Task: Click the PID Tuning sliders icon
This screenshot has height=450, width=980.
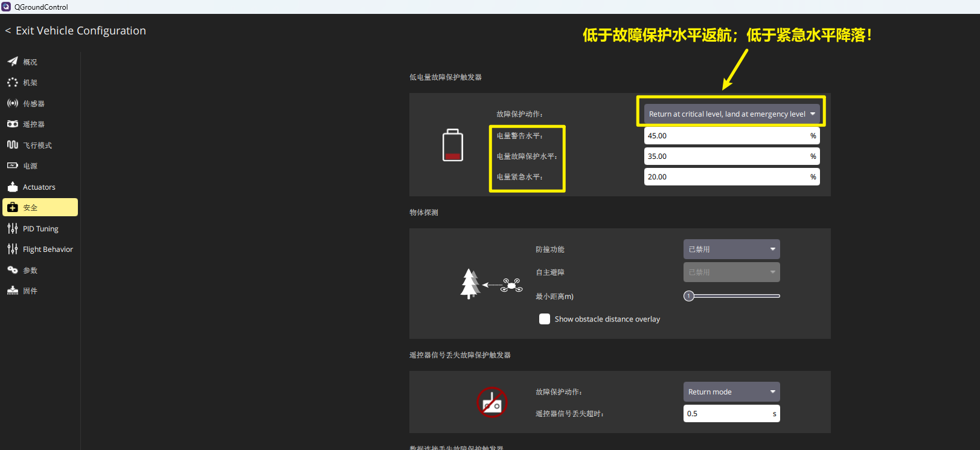Action: tap(13, 228)
